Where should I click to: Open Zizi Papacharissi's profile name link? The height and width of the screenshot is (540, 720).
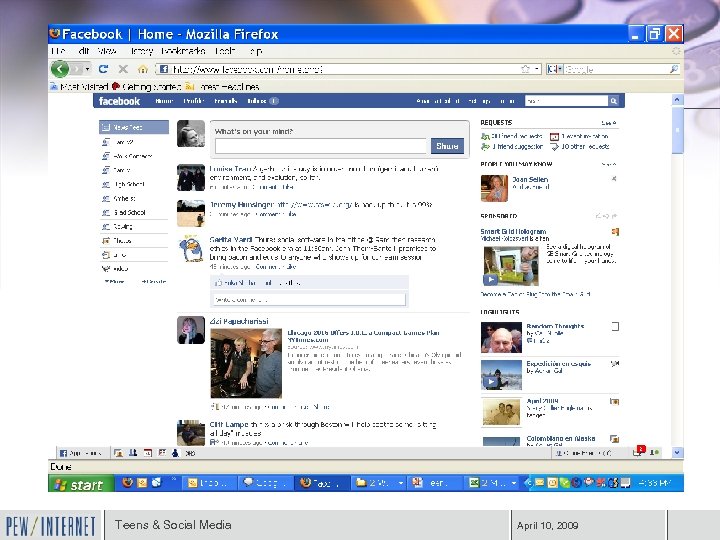(x=239, y=321)
